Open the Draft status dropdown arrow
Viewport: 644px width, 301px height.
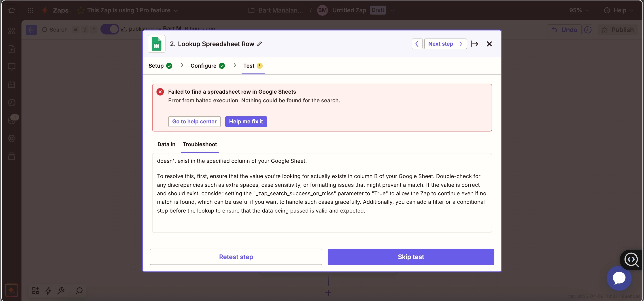tap(393, 11)
